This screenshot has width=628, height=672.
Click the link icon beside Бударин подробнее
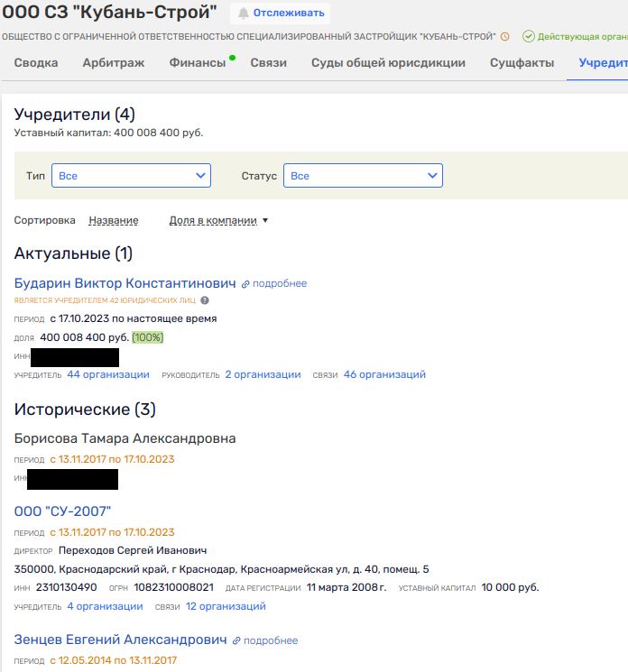click(245, 284)
